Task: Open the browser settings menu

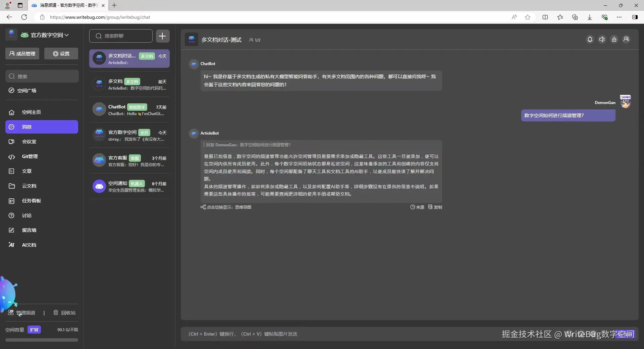Action: [x=619, y=17]
